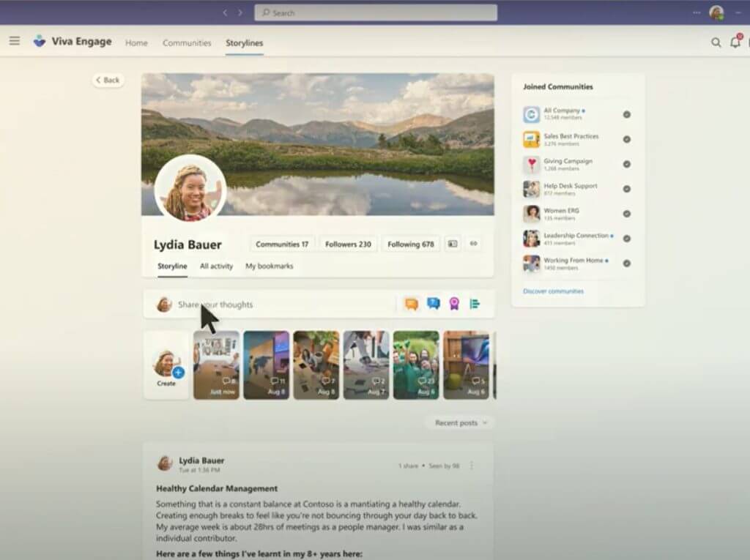Select the blue question post icon

pos(433,304)
